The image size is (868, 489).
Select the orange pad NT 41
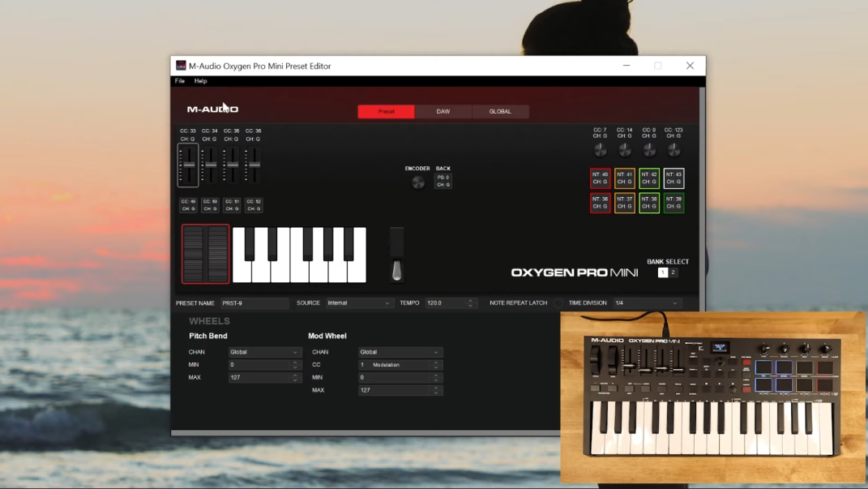(624, 178)
